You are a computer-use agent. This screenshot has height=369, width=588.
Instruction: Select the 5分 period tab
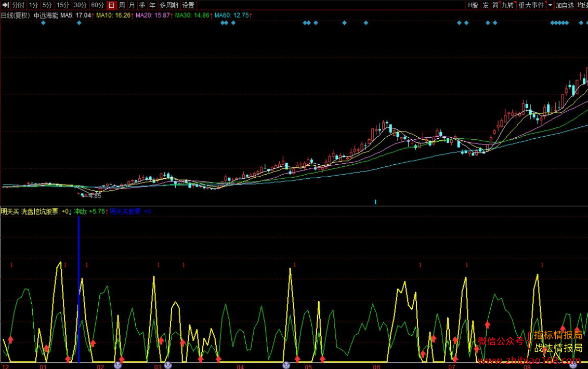point(47,5)
